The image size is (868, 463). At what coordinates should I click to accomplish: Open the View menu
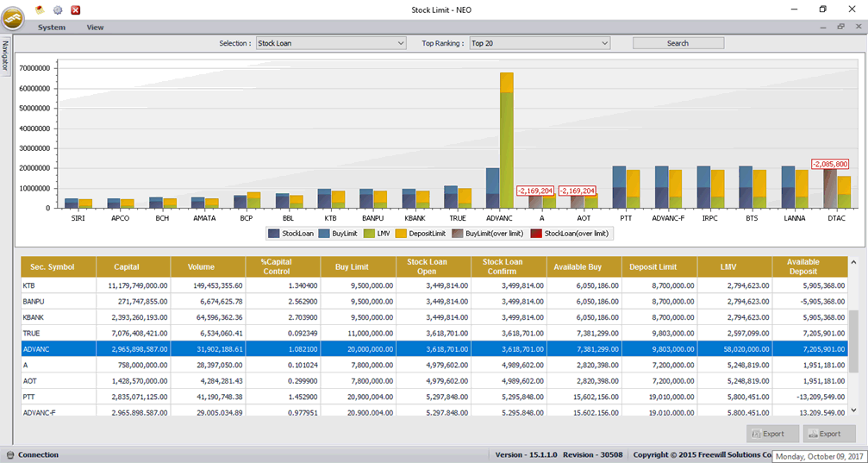tap(95, 27)
